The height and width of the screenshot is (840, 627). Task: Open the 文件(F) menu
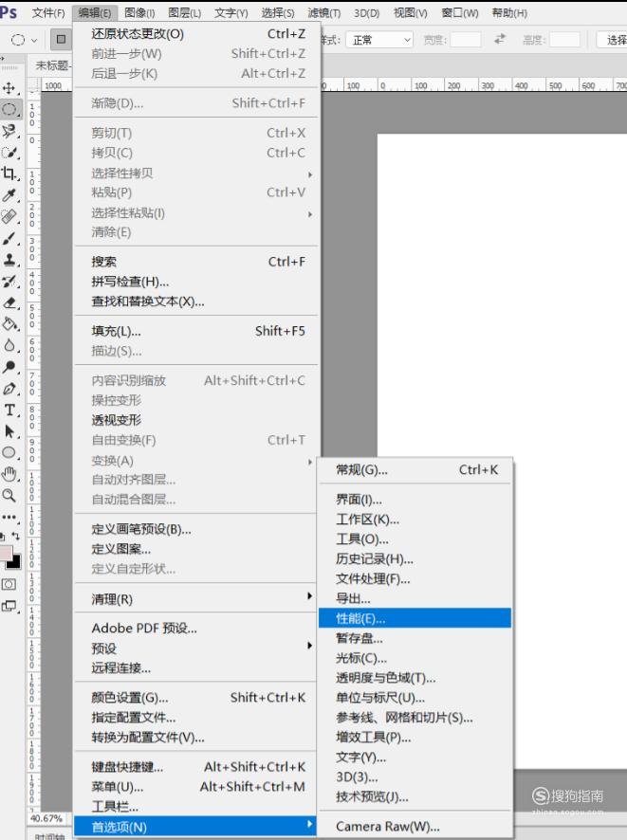48,13
